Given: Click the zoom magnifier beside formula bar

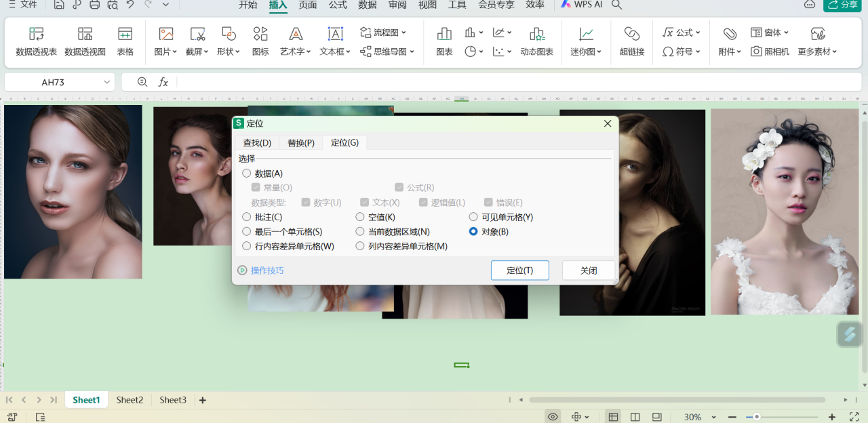Looking at the screenshot, I should tap(142, 82).
